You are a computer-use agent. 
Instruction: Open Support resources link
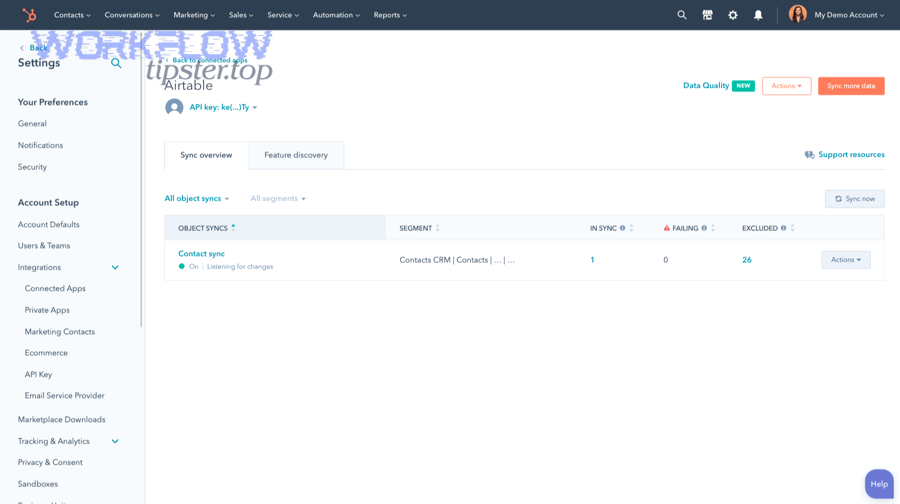[x=851, y=154]
